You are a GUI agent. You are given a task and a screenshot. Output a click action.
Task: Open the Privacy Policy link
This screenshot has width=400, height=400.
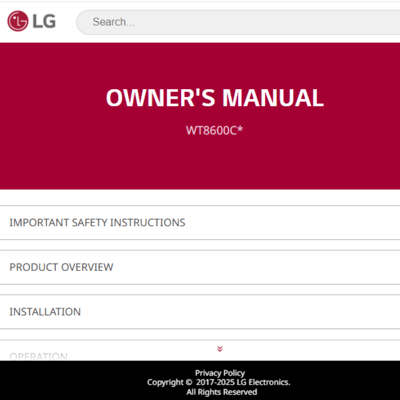click(220, 373)
